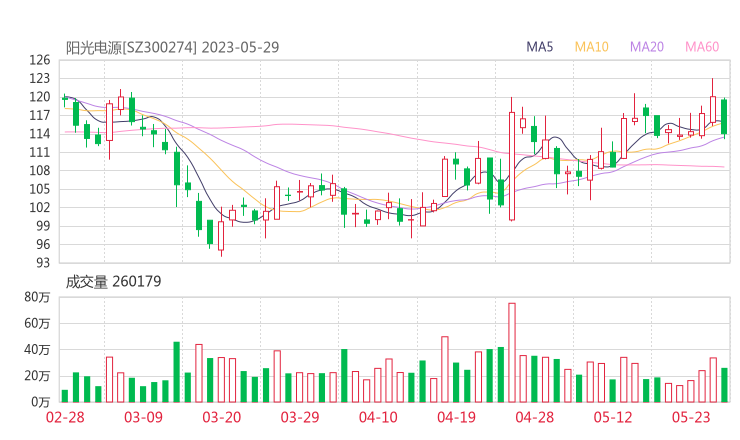
Task: Click the 05-23 date axis label
Action: 691,417
